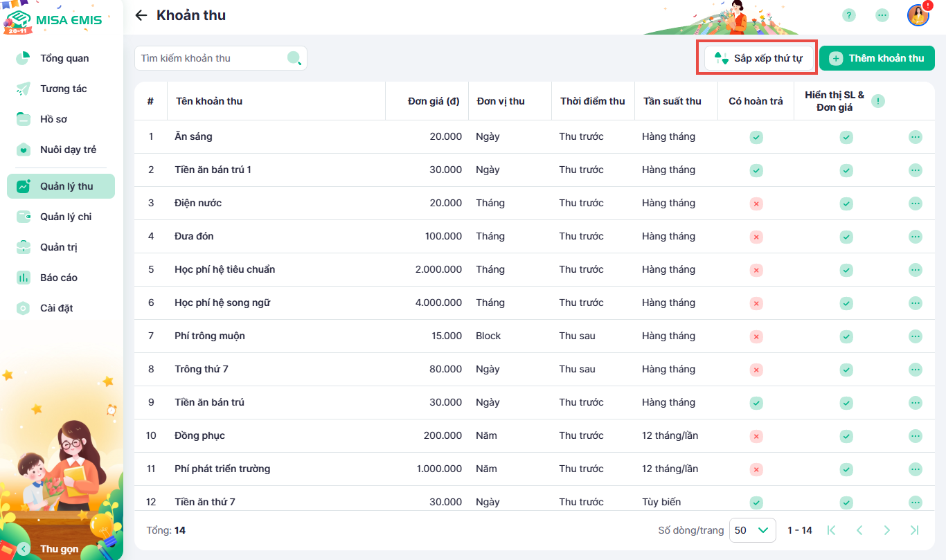Click info icon next to Hiển thị SL & Đơn giá
Viewport: 946px width, 560px height.
[878, 101]
